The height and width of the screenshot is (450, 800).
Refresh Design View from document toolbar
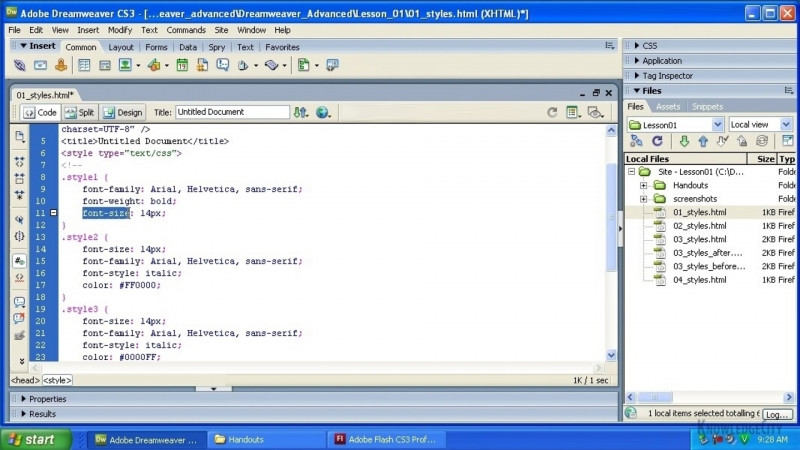552,112
